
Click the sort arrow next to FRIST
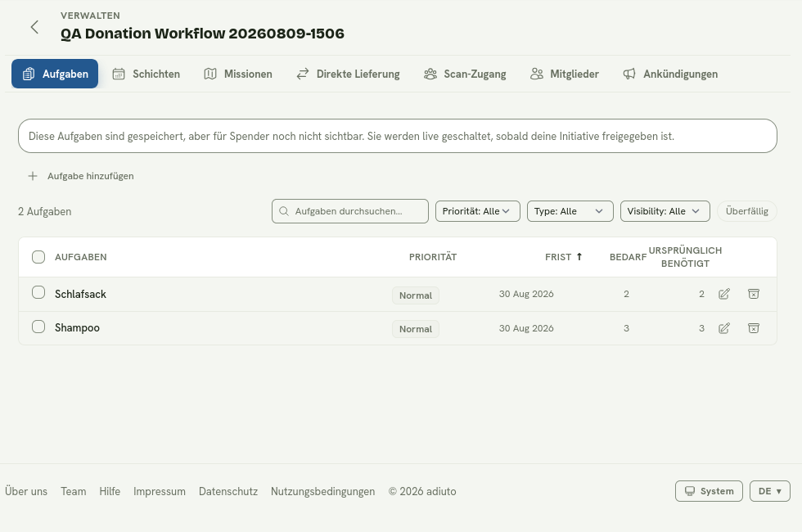(579, 257)
